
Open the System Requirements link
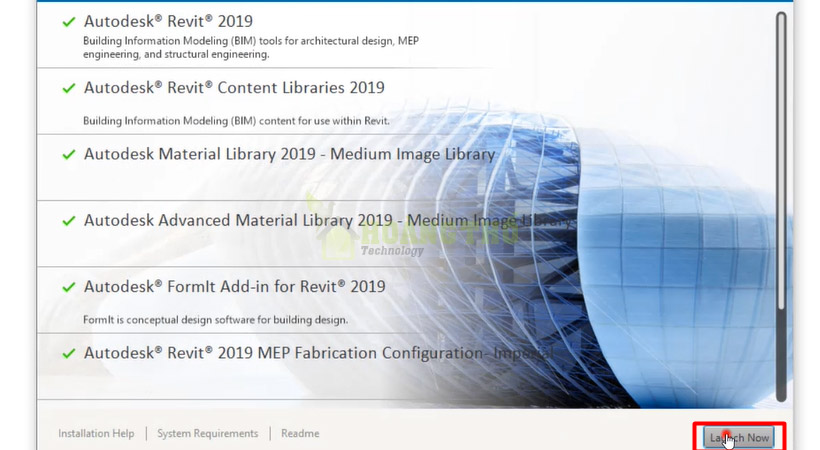[x=208, y=434]
